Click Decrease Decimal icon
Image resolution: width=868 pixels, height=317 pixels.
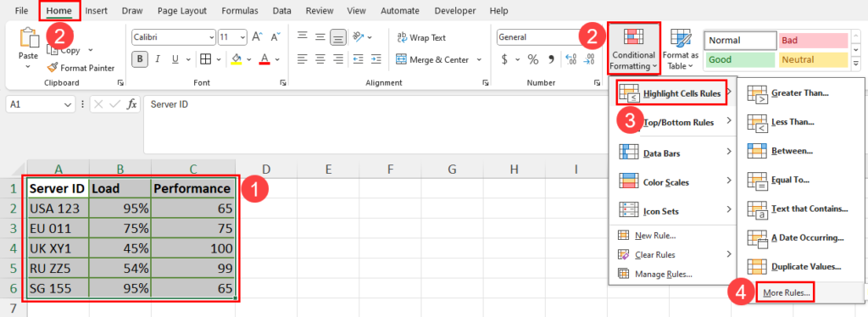pos(590,59)
